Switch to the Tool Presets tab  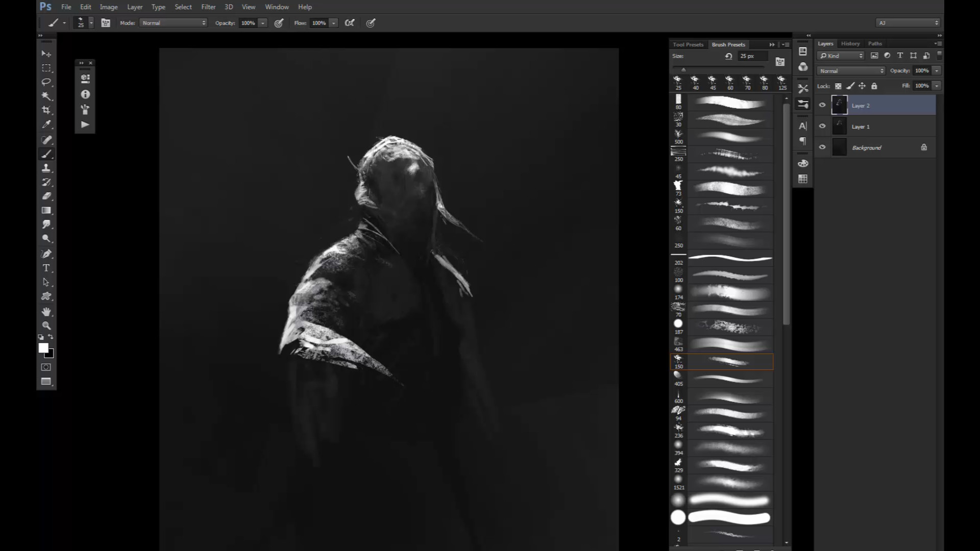(688, 44)
